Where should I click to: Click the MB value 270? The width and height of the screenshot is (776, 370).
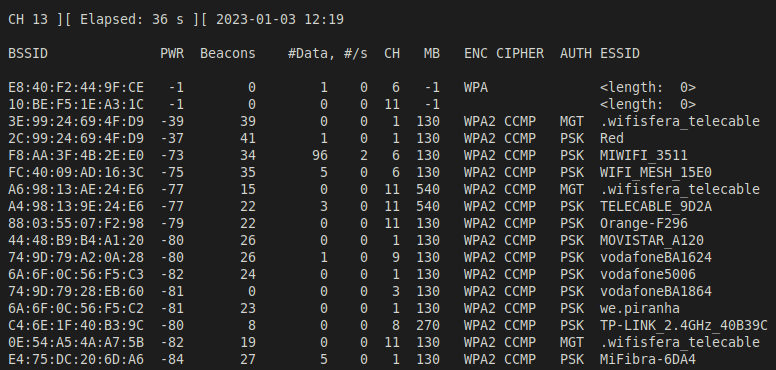[428, 325]
